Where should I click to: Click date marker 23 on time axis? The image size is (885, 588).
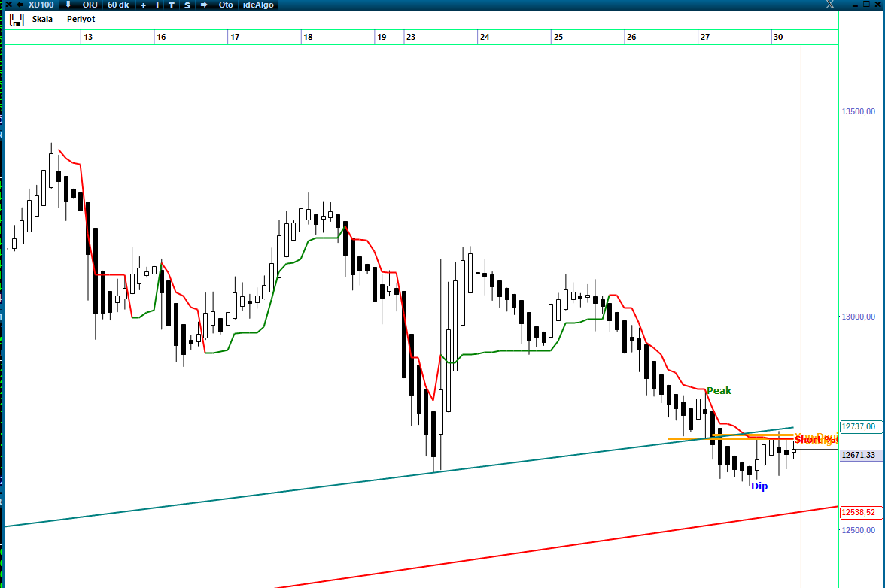[411, 37]
